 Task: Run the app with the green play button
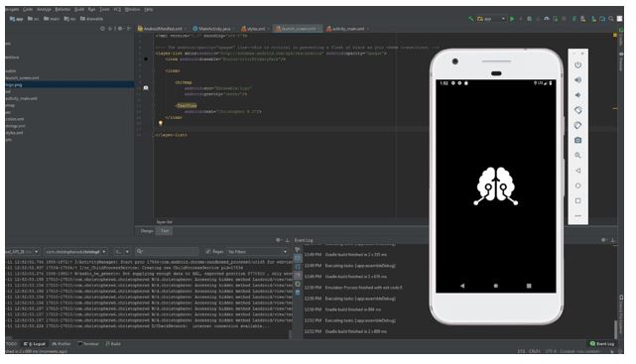tap(512, 19)
